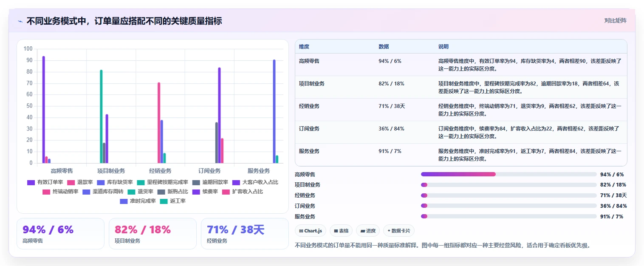Click the page title about 订单量 and 关键质量指标
The image size is (644, 266).
click(x=124, y=21)
